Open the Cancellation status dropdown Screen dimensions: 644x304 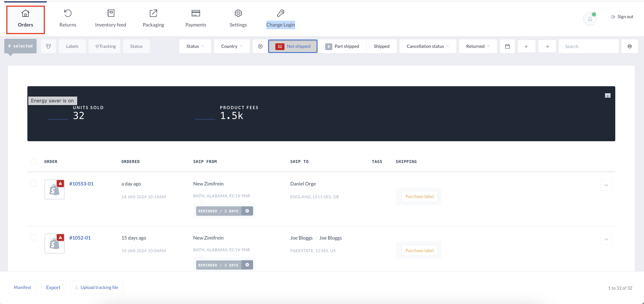[x=428, y=46]
